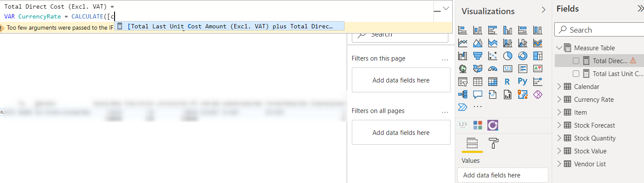The image size is (644, 183).
Task: Expand the Stock Forecast table
Action: coord(559,125)
